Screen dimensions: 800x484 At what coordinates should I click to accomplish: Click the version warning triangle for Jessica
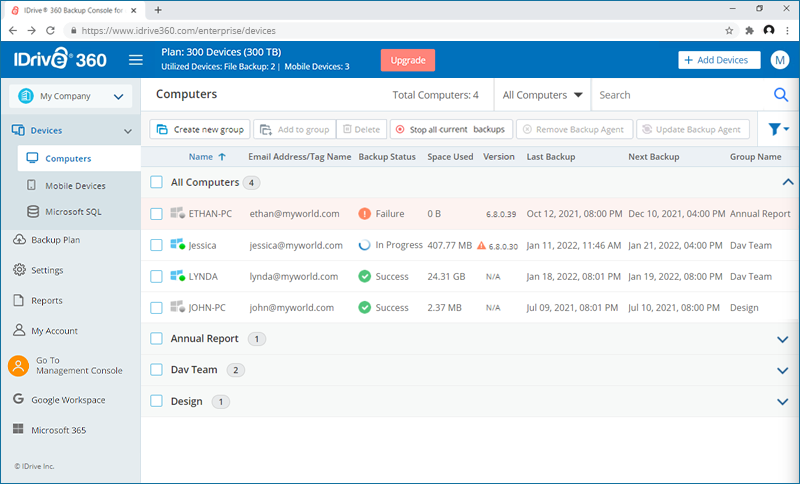point(481,245)
